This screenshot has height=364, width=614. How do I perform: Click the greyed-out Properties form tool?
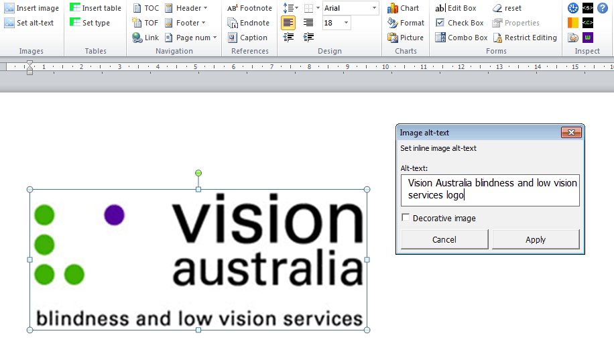point(515,23)
